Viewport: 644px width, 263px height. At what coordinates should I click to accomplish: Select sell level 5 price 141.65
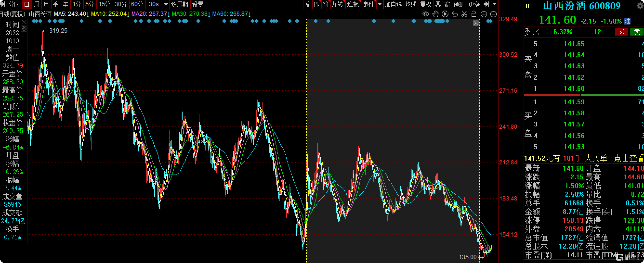(x=574, y=44)
